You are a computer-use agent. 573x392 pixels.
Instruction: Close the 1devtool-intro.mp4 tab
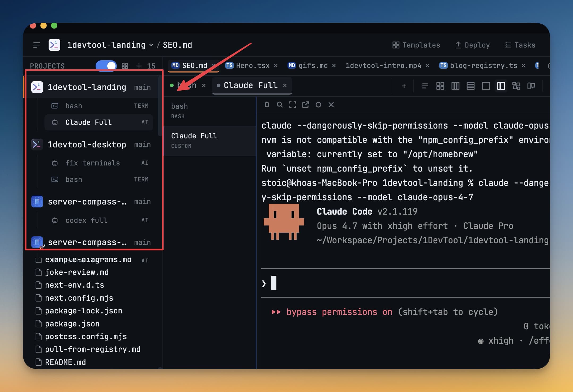click(x=427, y=66)
